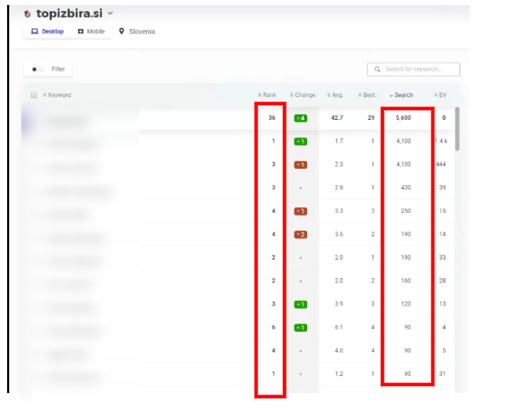Click EV value 39
The width and height of the screenshot is (530, 420).
[443, 187]
